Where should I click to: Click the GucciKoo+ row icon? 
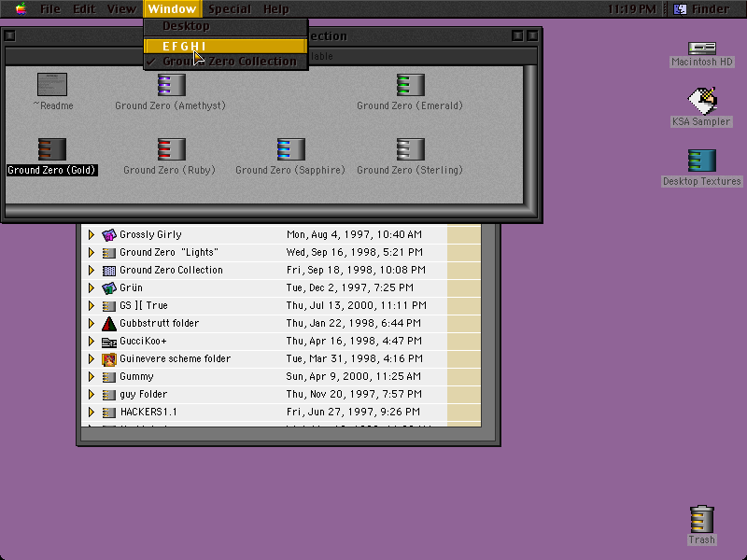109,342
